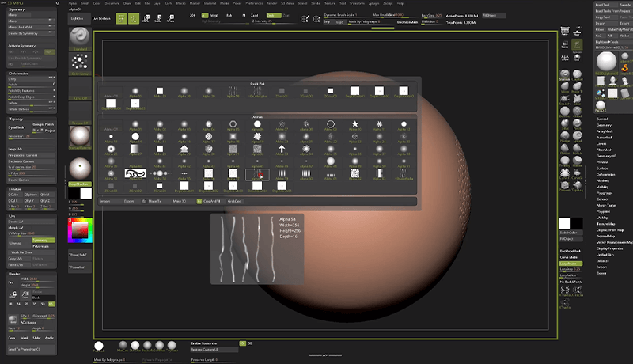The width and height of the screenshot is (633, 364).
Task: Toggle Symmetry in the UV unwrap options
Action: pyautogui.click(x=44, y=240)
